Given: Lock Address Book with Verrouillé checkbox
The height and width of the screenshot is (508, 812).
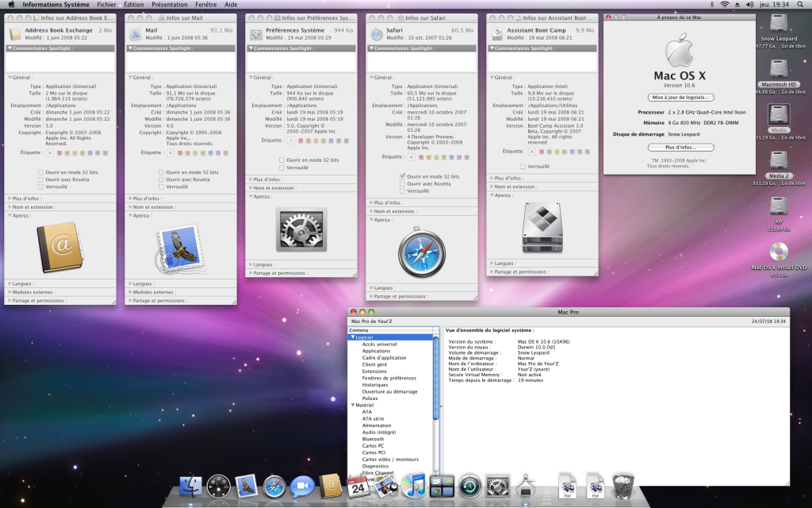Looking at the screenshot, I should pos(40,187).
